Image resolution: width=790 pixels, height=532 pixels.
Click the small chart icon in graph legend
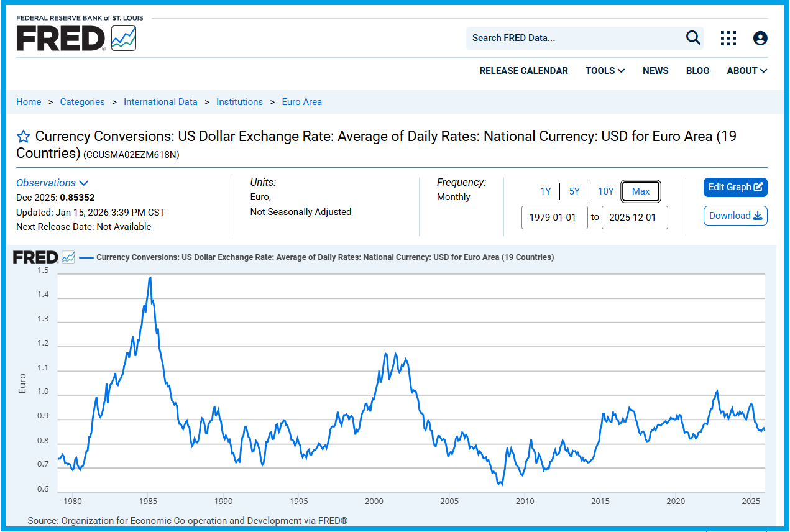68,257
